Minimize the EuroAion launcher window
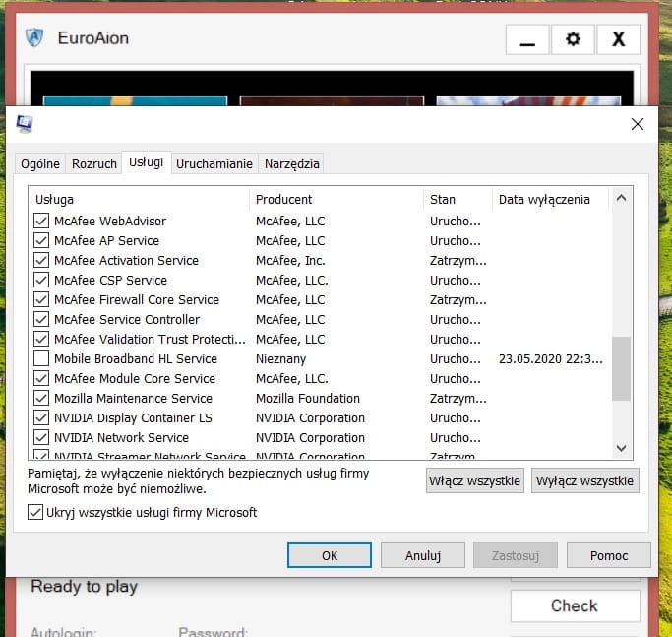Viewport: 672px width, 637px height. [x=528, y=39]
